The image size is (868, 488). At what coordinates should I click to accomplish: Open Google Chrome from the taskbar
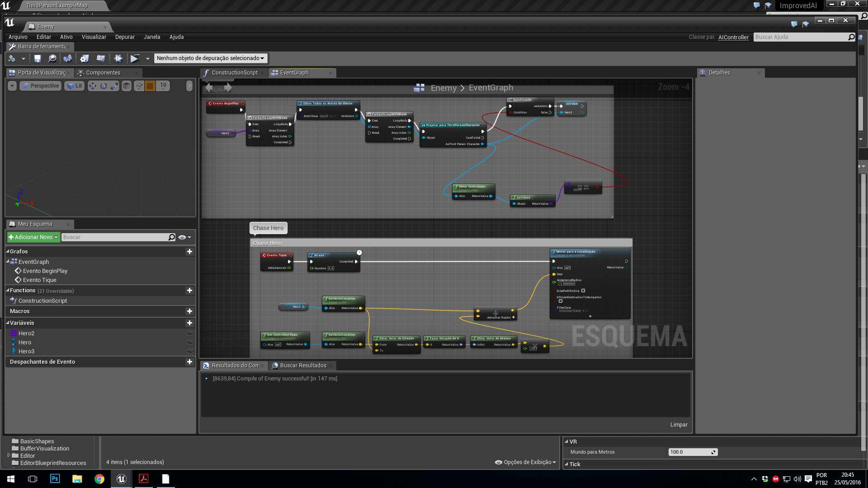pos(99,479)
